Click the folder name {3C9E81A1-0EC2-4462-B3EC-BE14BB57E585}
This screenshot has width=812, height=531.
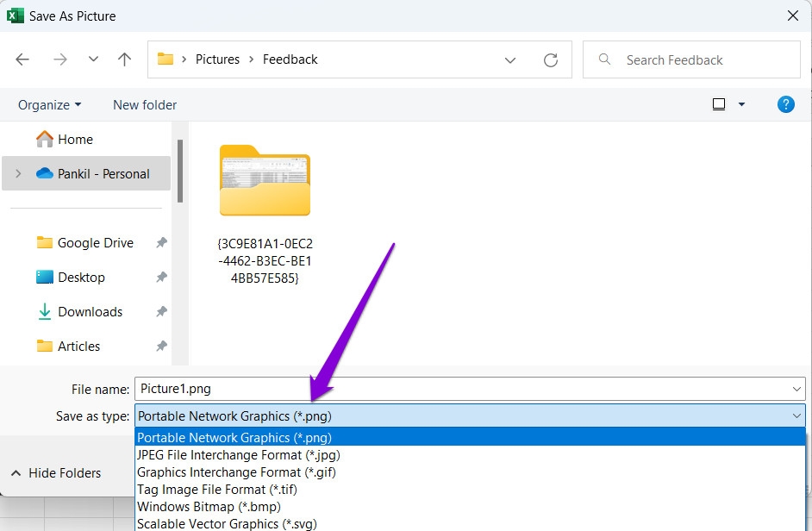[x=265, y=260]
